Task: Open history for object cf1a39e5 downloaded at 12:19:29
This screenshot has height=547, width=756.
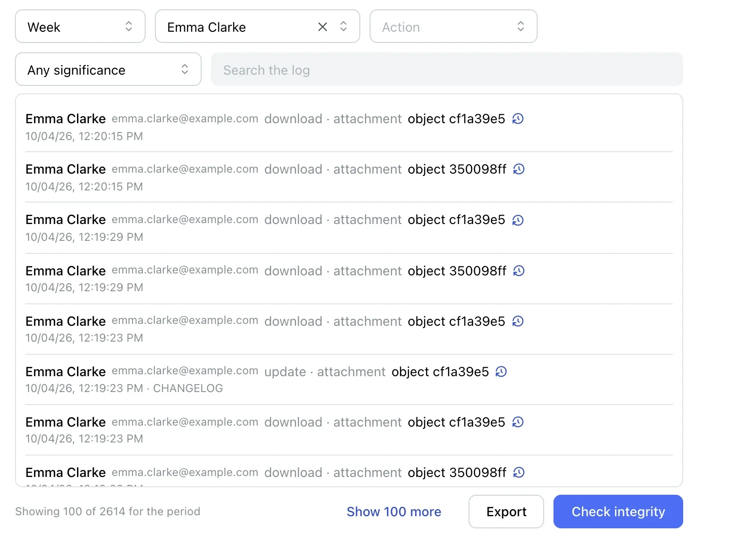Action: click(x=518, y=220)
